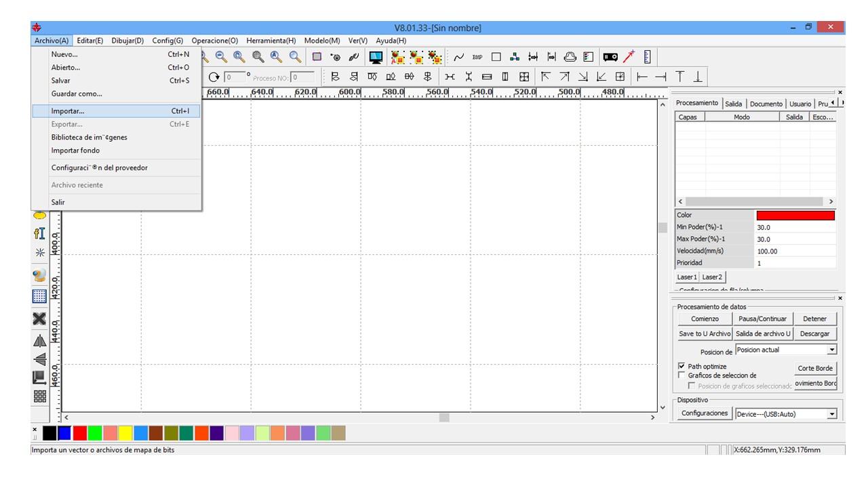Choose Importar fondo menu item

point(117,150)
